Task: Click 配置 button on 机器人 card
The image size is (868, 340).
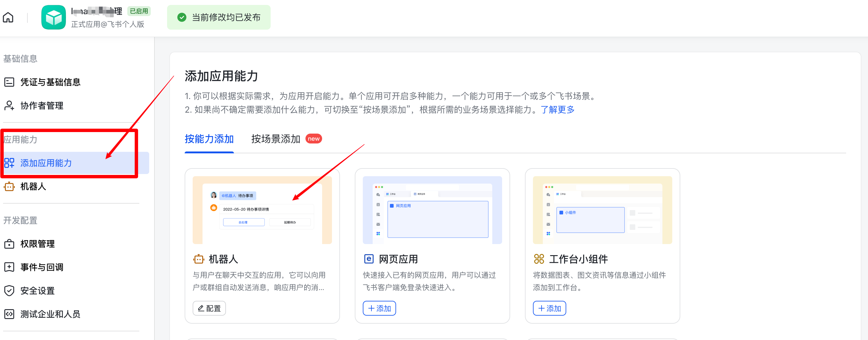Action: 209,308
